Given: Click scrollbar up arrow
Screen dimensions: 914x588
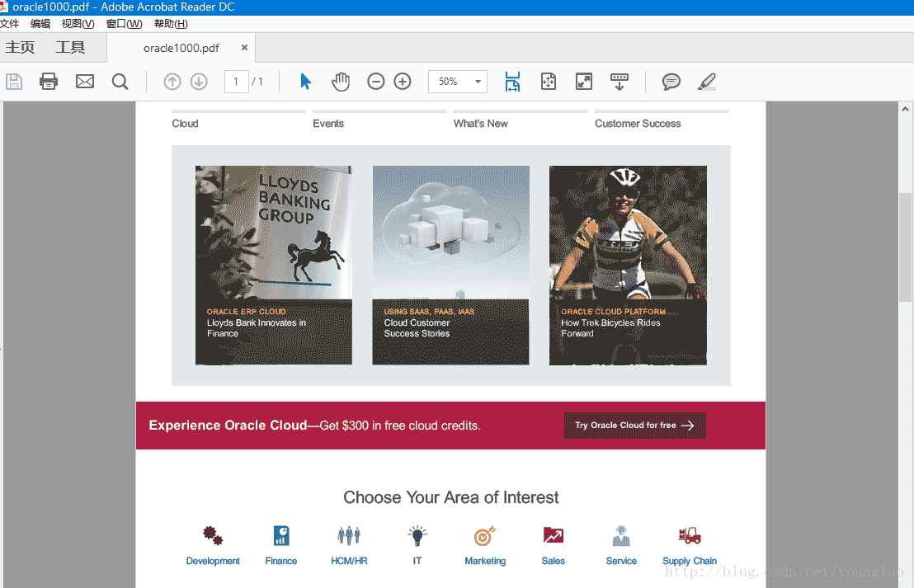Looking at the screenshot, I should (905, 109).
